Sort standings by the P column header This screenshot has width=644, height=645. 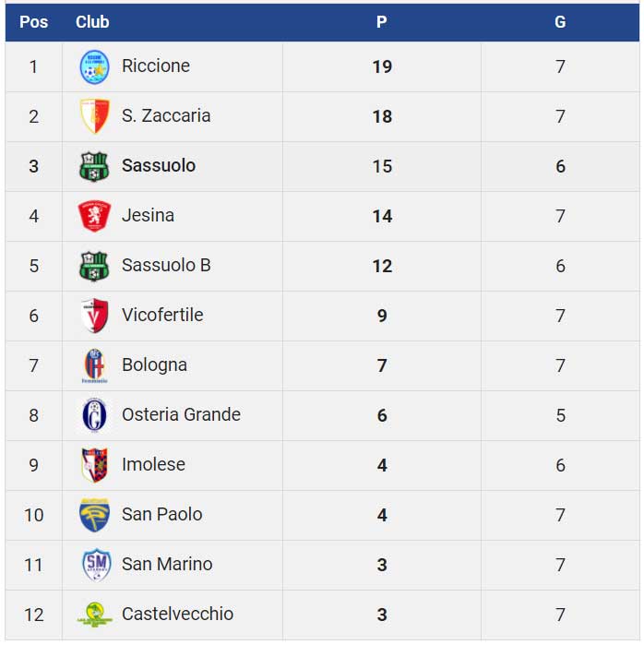tap(382, 22)
